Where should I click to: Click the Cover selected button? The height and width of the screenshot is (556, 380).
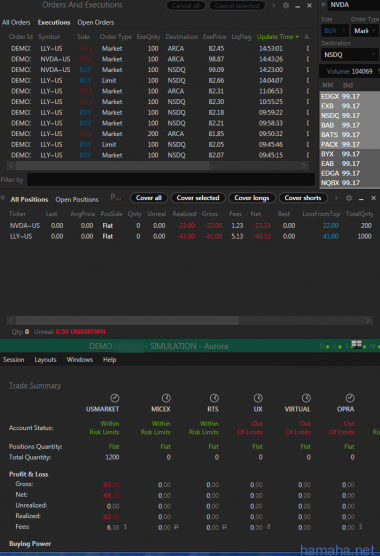coord(198,198)
